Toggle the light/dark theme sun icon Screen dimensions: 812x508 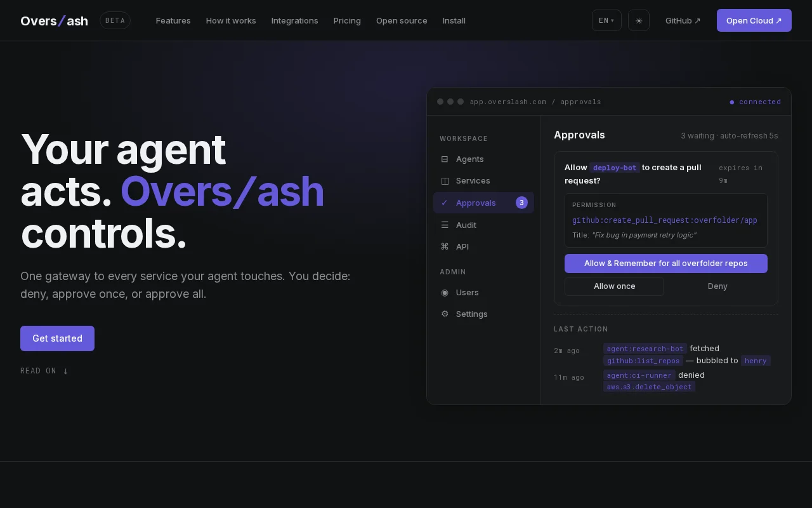coord(639,20)
